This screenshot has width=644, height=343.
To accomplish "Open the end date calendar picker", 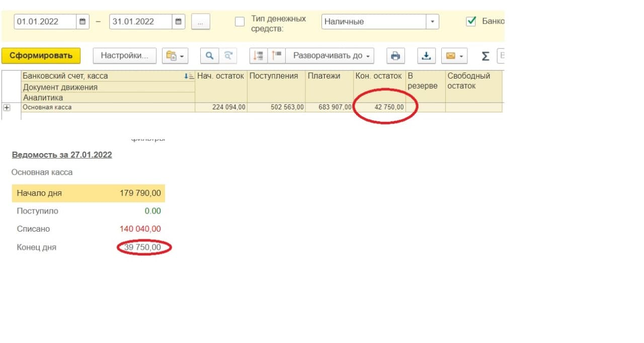I will [179, 22].
